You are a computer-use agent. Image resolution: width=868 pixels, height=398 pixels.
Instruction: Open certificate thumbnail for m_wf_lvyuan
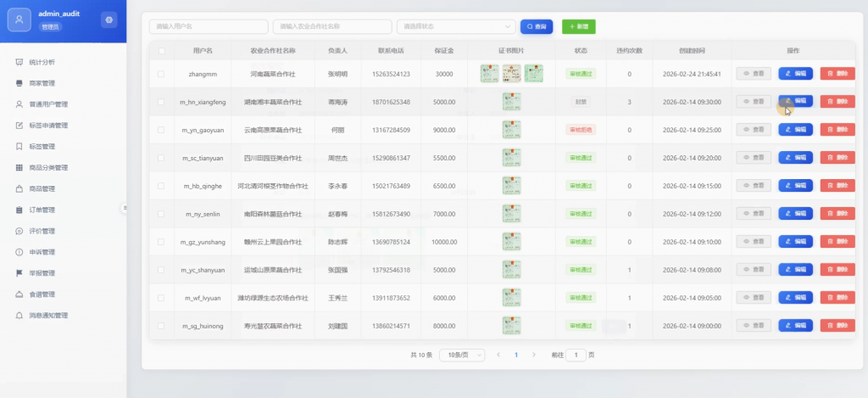(x=511, y=298)
